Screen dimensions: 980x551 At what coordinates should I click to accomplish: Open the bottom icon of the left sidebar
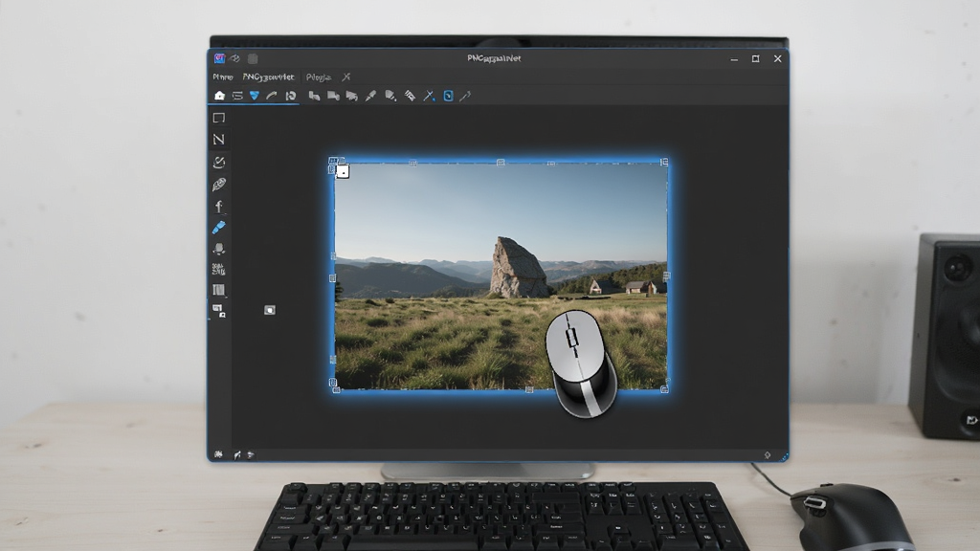[219, 311]
